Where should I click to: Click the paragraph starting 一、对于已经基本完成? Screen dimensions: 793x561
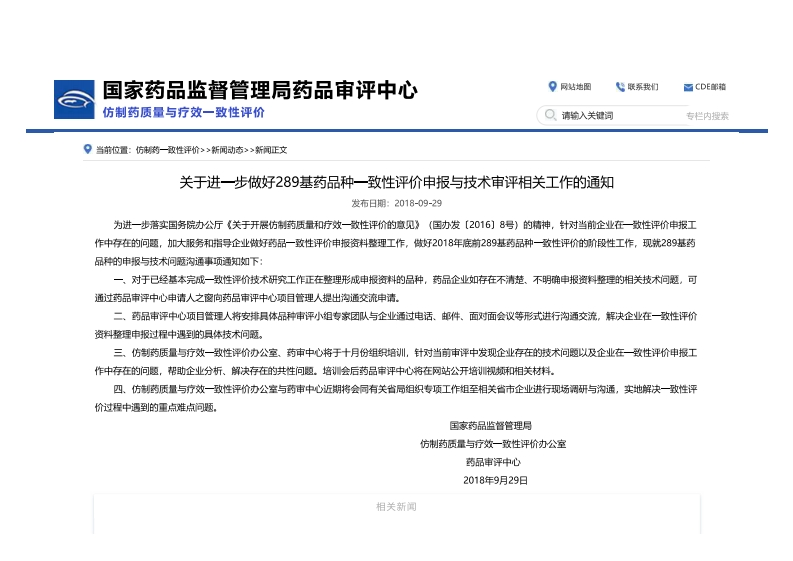[x=396, y=289]
